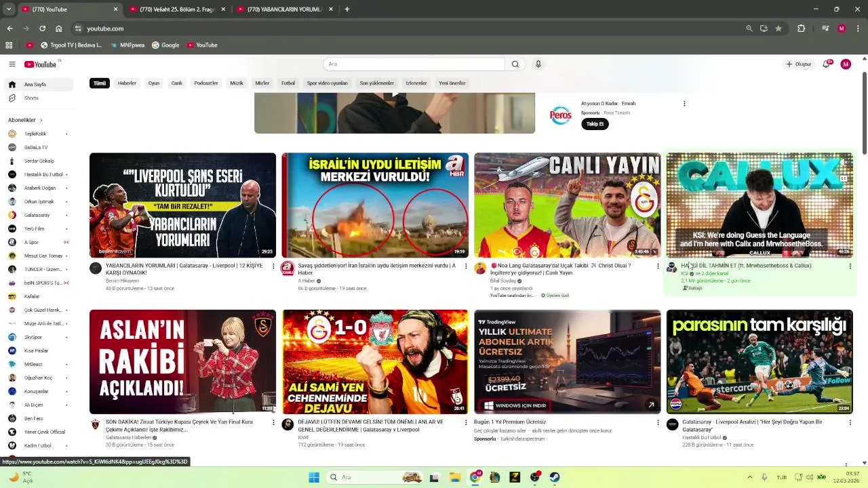Open İsrail'in Uydu İletişim Merkezi thumbnail
The width and height of the screenshot is (868, 488).
pos(375,205)
